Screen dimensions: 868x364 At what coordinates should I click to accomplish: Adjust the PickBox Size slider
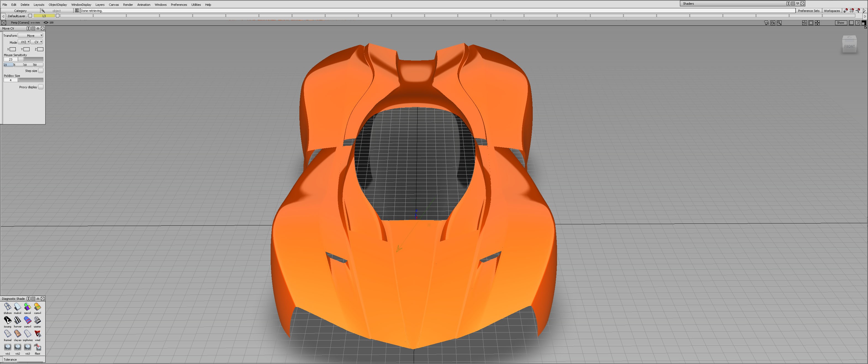pyautogui.click(x=30, y=80)
